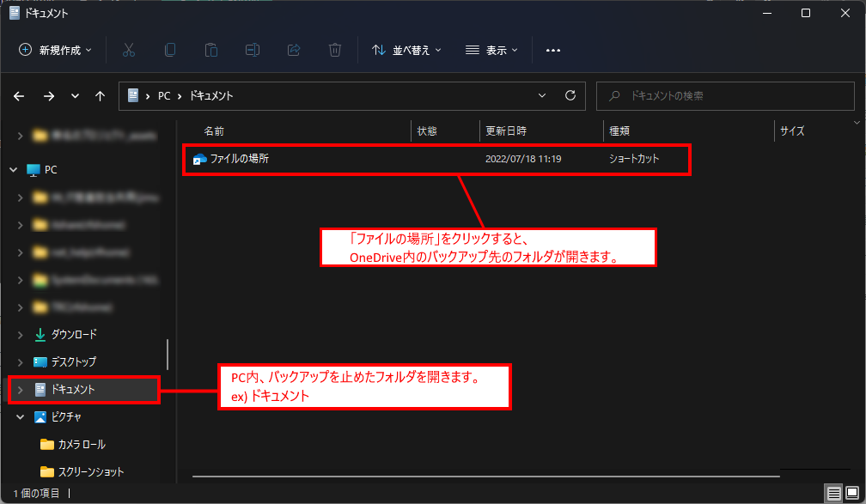This screenshot has height=504, width=866.
Task: Expand the ダウンロード folder tree node
Action: point(20,335)
